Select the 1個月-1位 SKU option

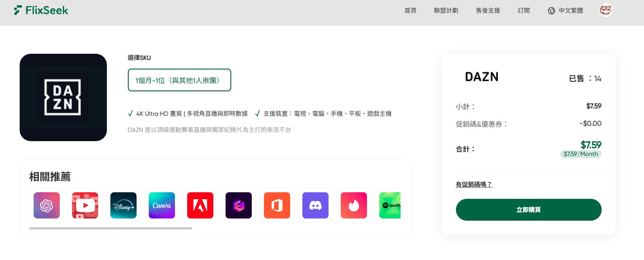[179, 80]
